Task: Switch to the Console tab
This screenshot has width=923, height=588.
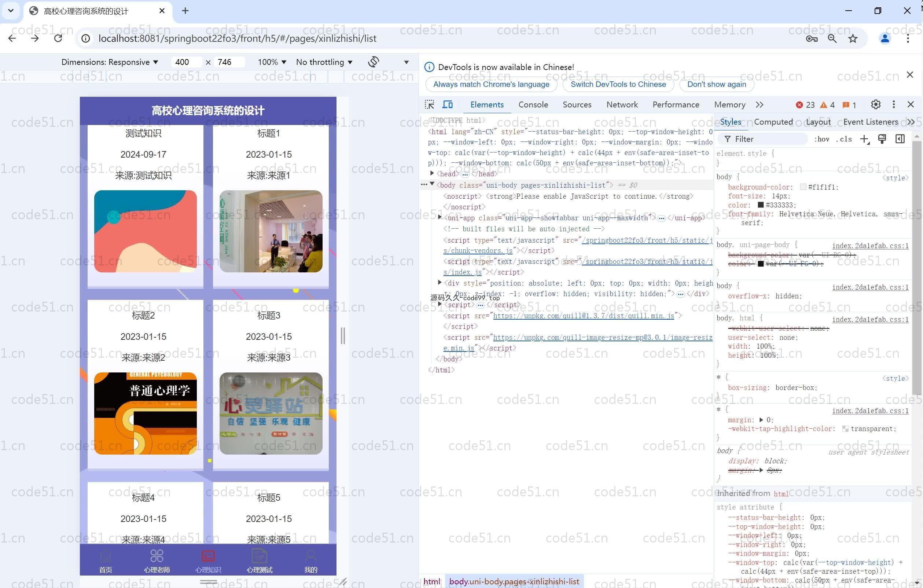Action: (x=533, y=104)
